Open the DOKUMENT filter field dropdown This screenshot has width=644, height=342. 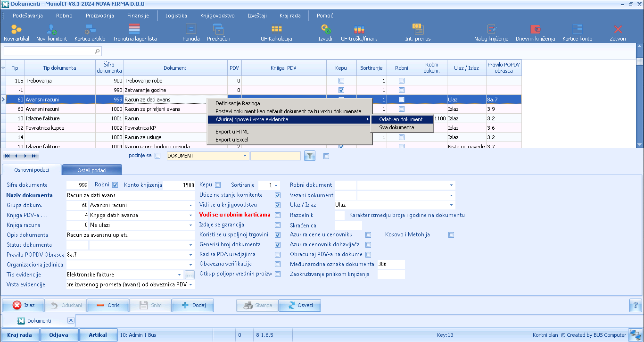245,156
